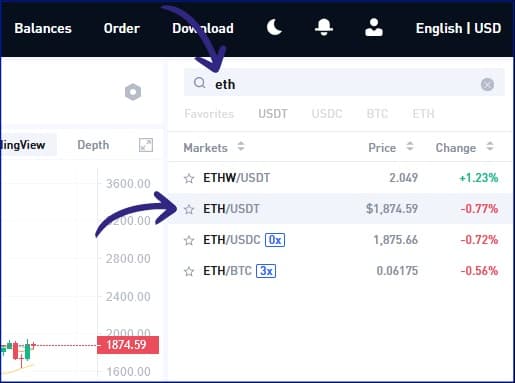Viewport: 515px width, 383px height.
Task: Sort list by Markets column
Action: point(214,148)
